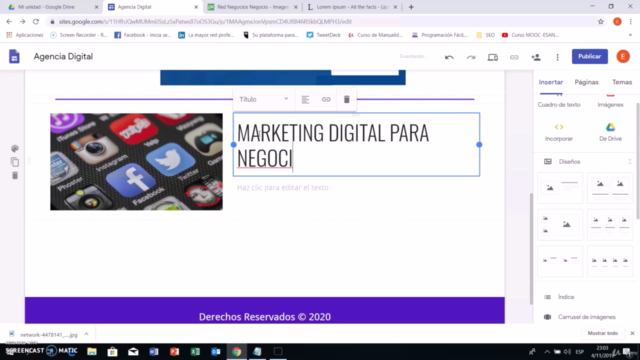Click the site name Agencia Digital field
Image resolution: width=640 pixels, height=360 pixels.
[63, 56]
